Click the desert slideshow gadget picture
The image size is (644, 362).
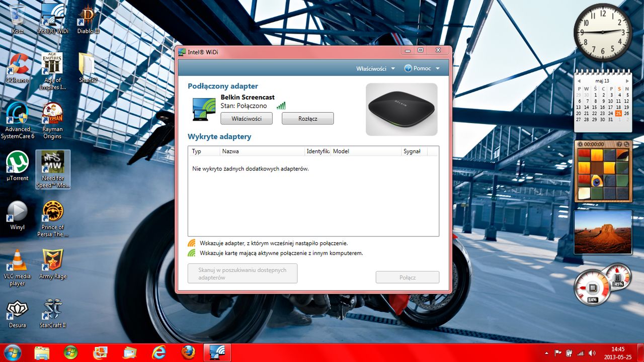[x=603, y=232]
